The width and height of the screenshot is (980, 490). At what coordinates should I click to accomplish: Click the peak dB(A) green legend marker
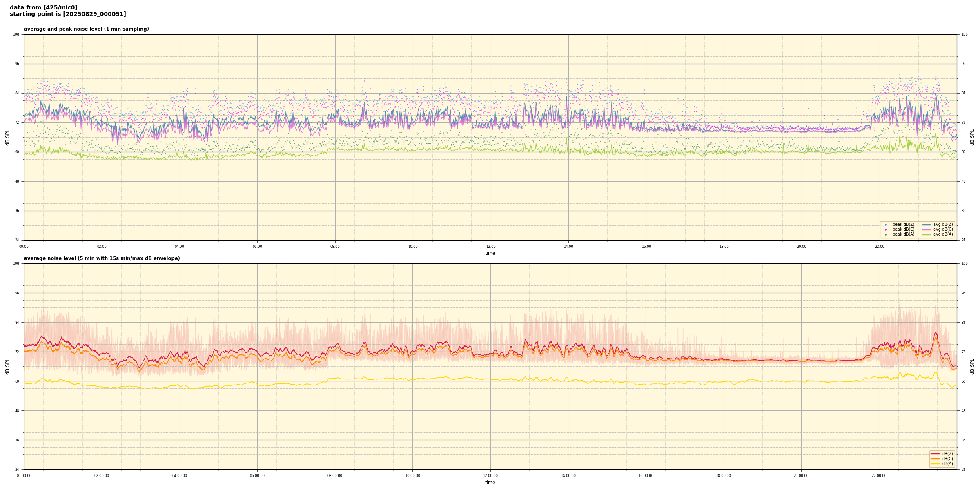(886, 234)
